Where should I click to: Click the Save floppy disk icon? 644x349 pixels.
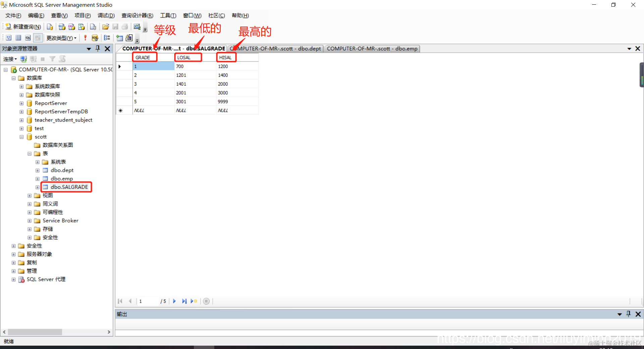pyautogui.click(x=115, y=27)
